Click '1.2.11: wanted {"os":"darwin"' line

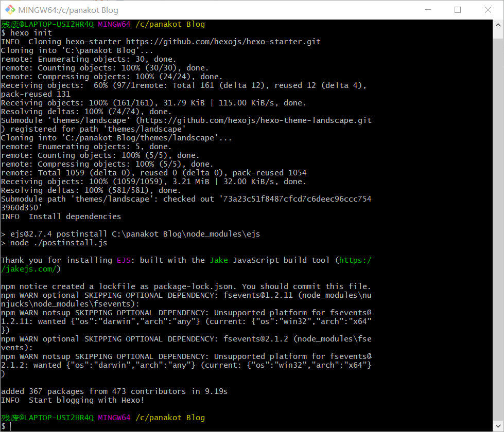(186, 321)
